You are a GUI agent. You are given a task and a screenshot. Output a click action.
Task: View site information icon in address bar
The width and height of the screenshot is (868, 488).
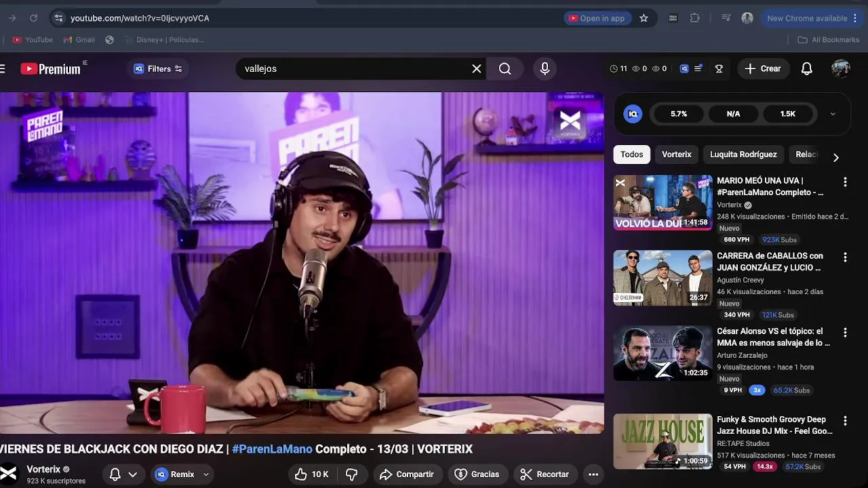coord(58,18)
